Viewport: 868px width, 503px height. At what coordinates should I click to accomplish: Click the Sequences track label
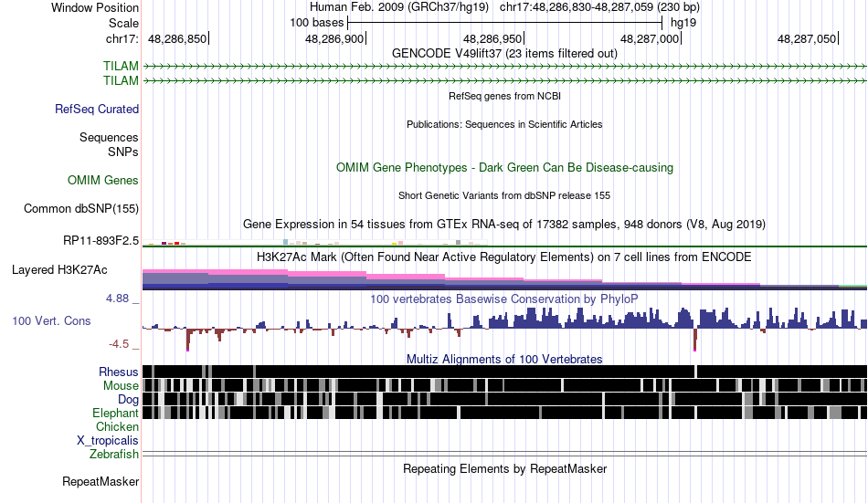click(x=109, y=137)
